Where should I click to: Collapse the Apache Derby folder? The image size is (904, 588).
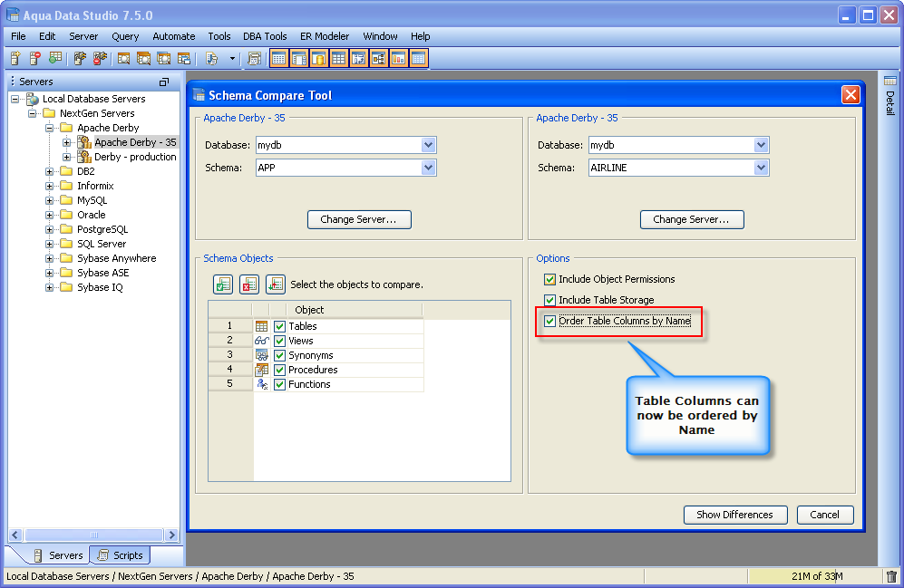[x=50, y=128]
